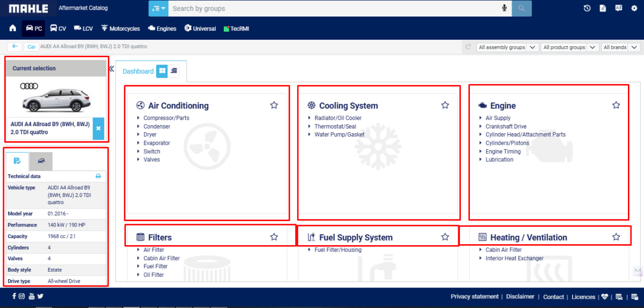Open the Twitter icon in footer
This screenshot has width=644, height=308.
coord(40,296)
